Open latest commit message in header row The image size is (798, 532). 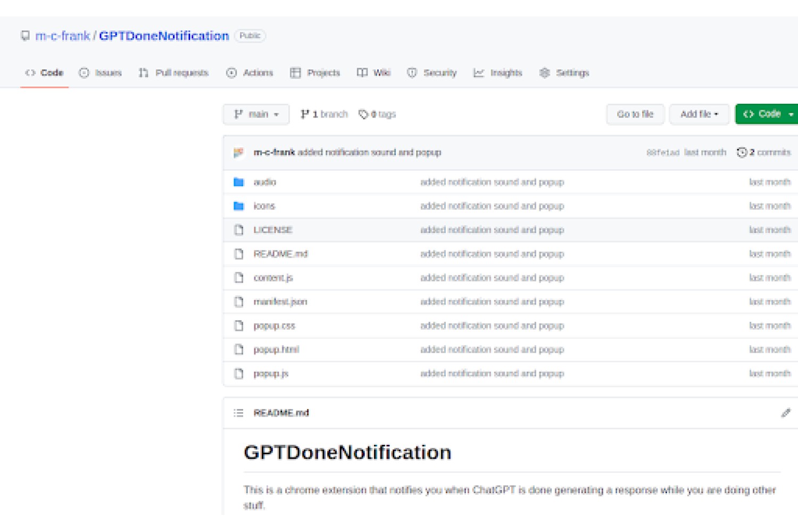point(369,152)
